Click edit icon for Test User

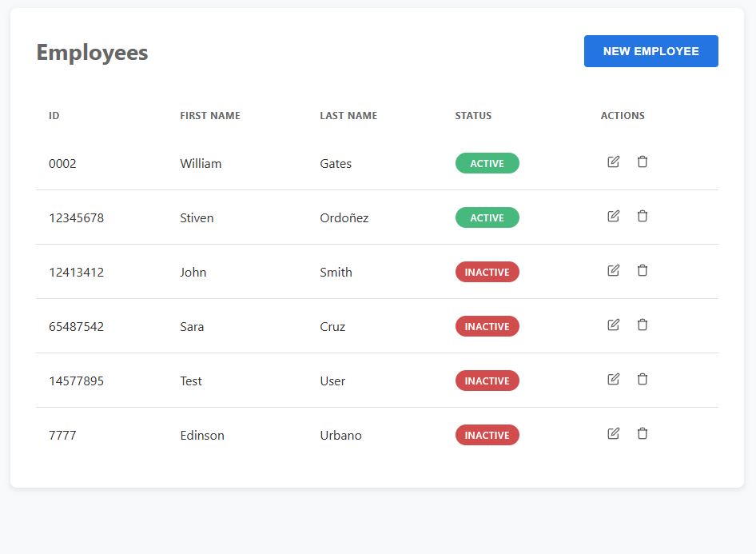click(x=613, y=380)
